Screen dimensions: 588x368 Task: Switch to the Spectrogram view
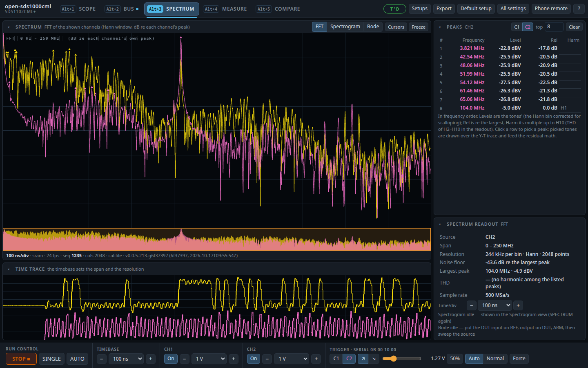pos(345,27)
